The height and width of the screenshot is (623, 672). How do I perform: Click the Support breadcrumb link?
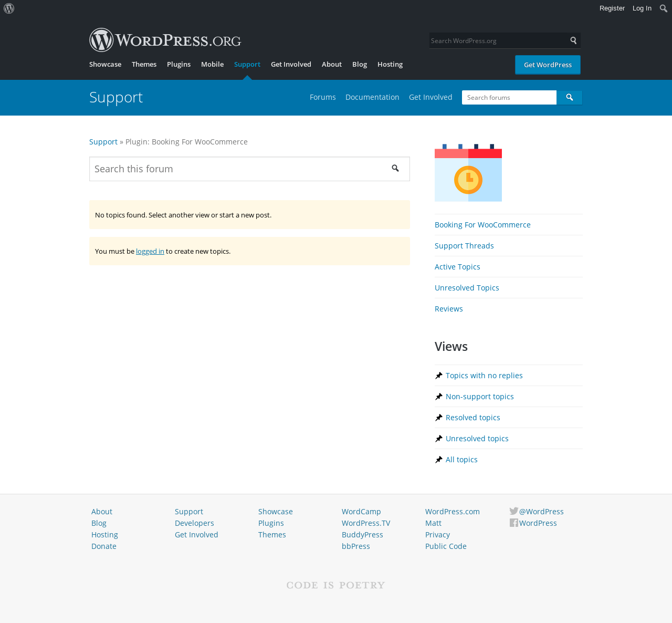(103, 142)
